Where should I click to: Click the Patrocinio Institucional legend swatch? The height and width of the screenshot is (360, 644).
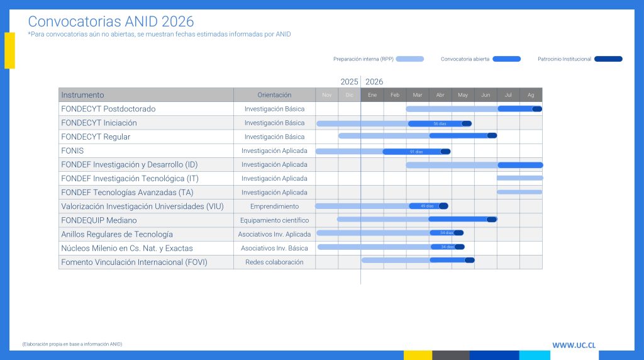(x=608, y=59)
